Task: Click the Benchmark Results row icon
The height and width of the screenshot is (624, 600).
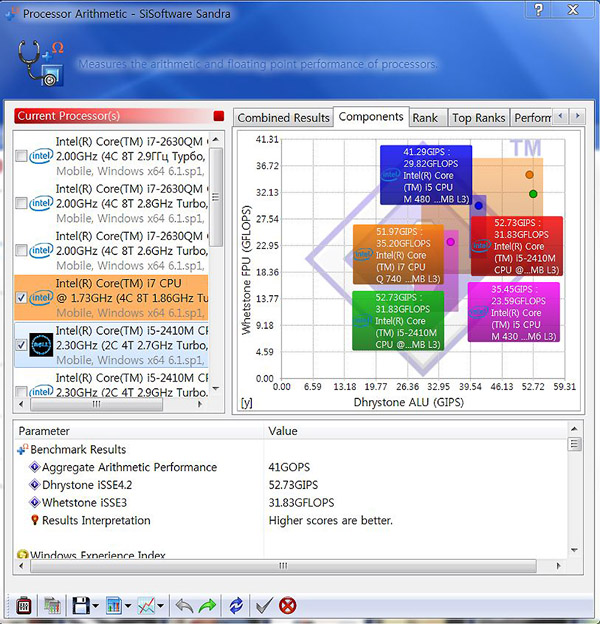Action: pos(23,449)
